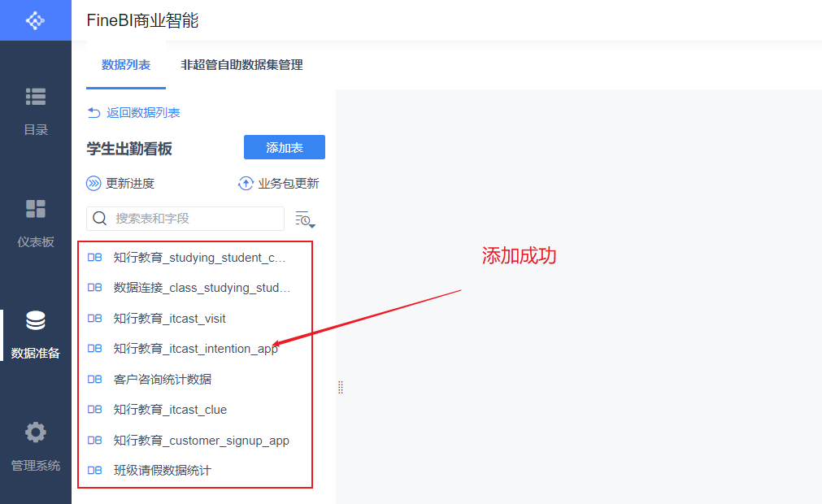Click the 管理系统 sidebar label
The height and width of the screenshot is (504, 822).
[x=36, y=465]
